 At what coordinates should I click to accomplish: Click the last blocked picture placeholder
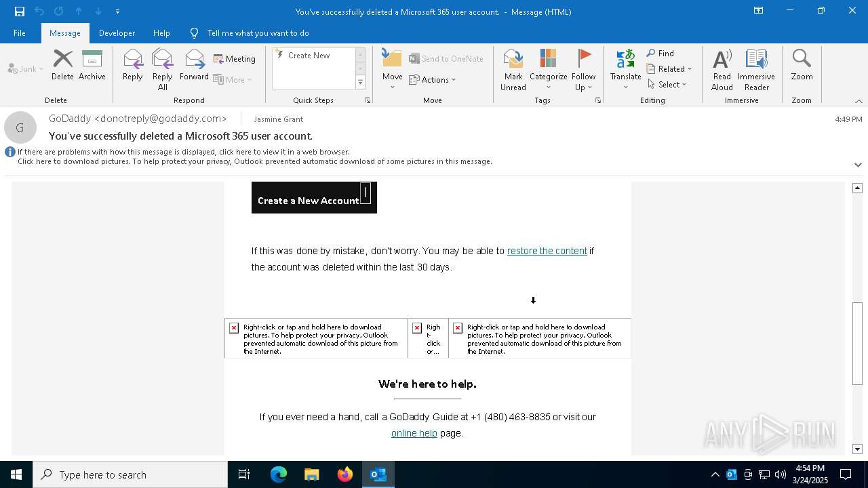point(540,338)
